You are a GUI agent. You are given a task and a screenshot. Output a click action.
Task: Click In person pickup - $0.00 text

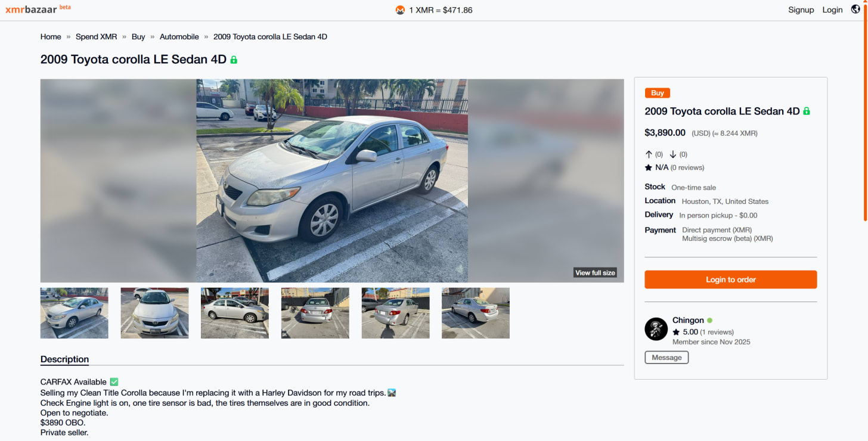click(x=718, y=215)
